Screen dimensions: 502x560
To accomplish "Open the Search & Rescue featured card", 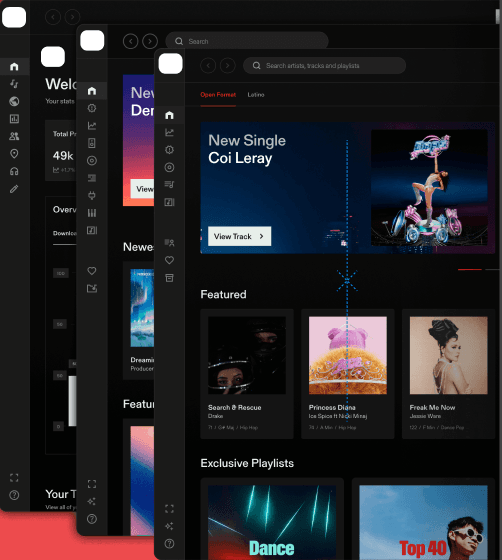I will tap(247, 374).
